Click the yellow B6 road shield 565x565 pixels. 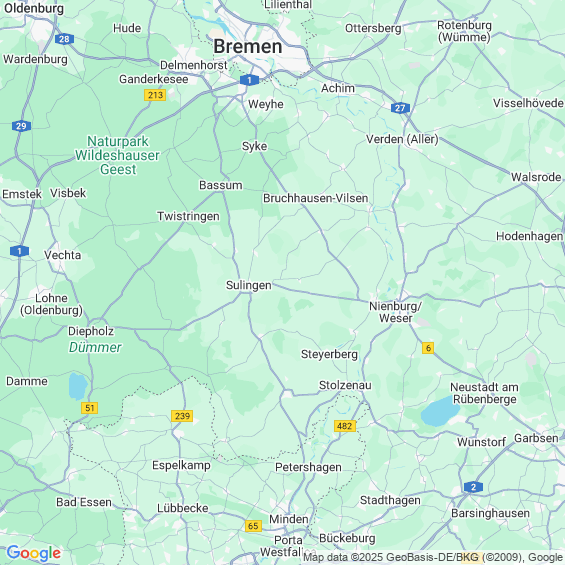(428, 348)
